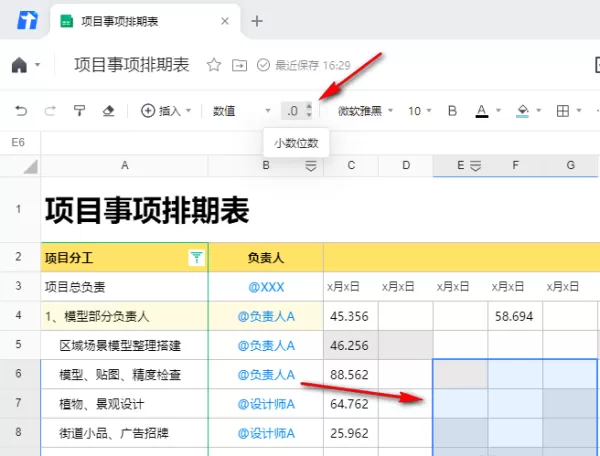
Task: Click the 街道小品、广告招牌 cell
Action: [124, 433]
